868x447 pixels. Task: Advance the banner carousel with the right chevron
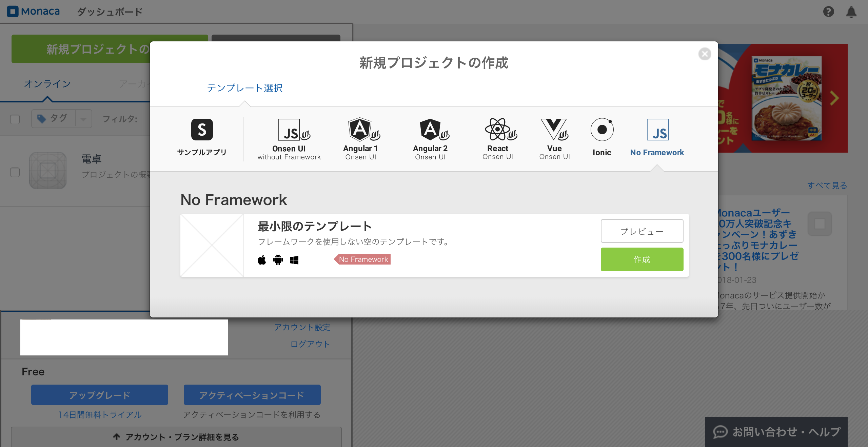[x=834, y=98]
